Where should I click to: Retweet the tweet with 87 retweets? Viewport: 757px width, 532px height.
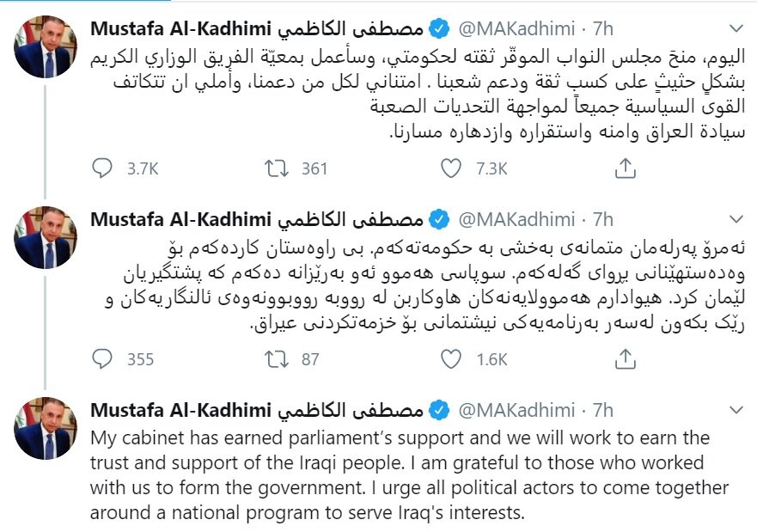point(277,358)
